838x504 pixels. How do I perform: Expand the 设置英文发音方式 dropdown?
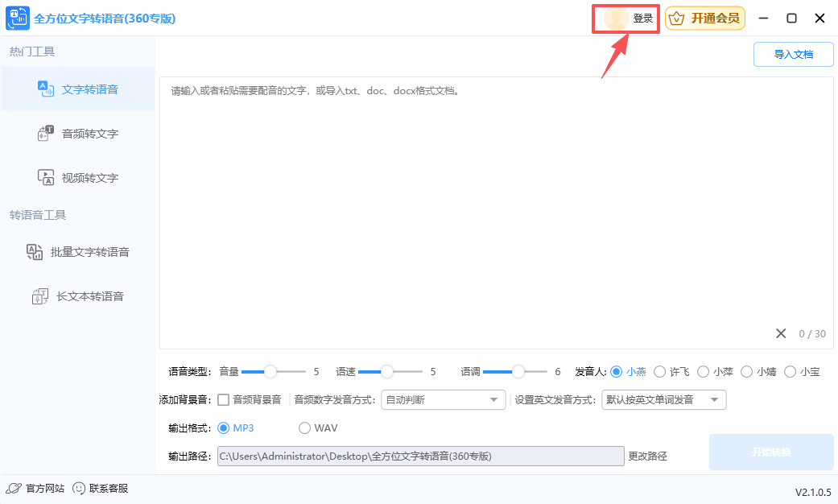[x=663, y=399]
